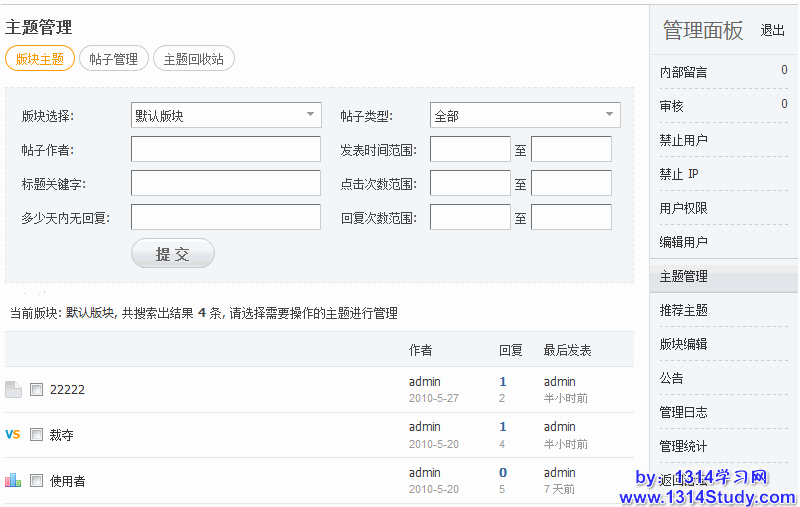This screenshot has height=507, width=800.
Task: Select the 版块主题 tab
Action: [x=40, y=59]
